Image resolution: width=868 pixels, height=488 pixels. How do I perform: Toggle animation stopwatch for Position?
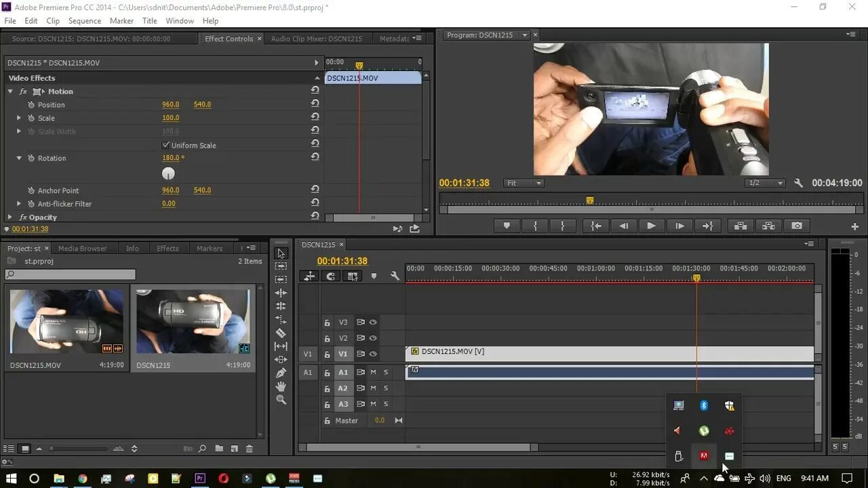[31, 104]
